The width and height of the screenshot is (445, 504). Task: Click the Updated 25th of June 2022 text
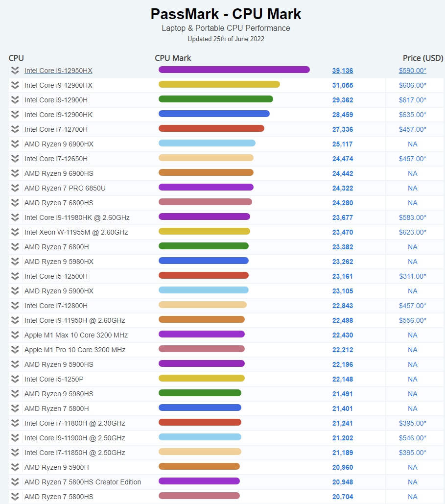click(226, 39)
